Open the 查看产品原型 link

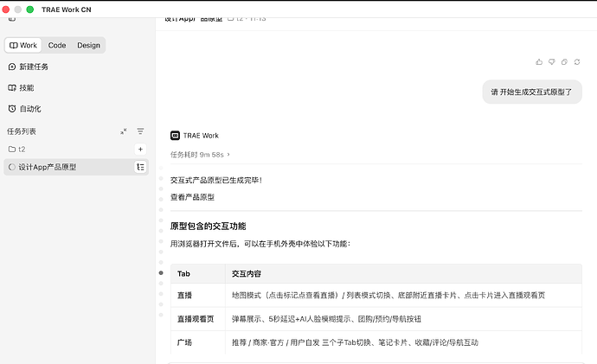point(192,197)
